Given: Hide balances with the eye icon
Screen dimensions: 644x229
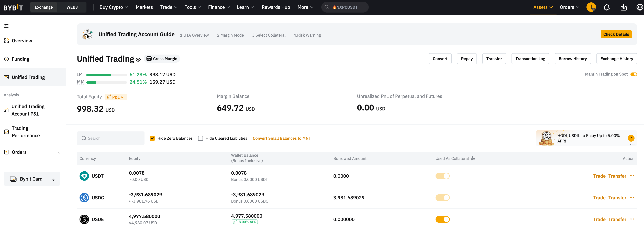Looking at the screenshot, I should coord(138,60).
